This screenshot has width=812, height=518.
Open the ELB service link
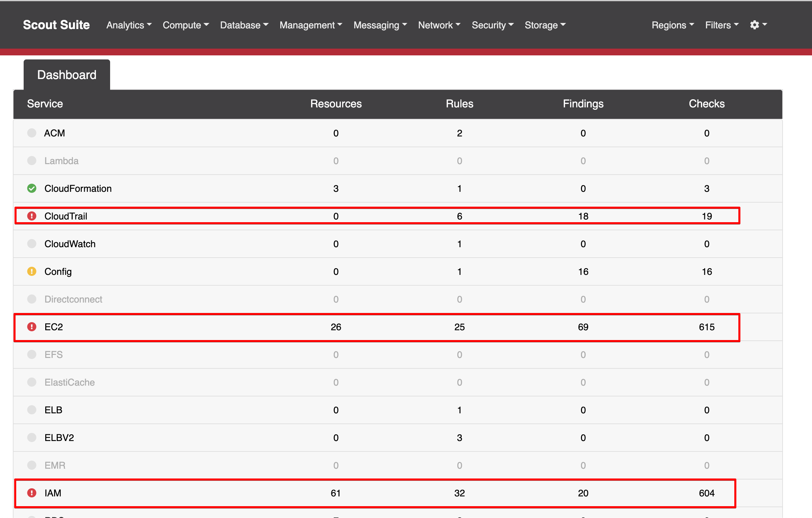coord(53,410)
